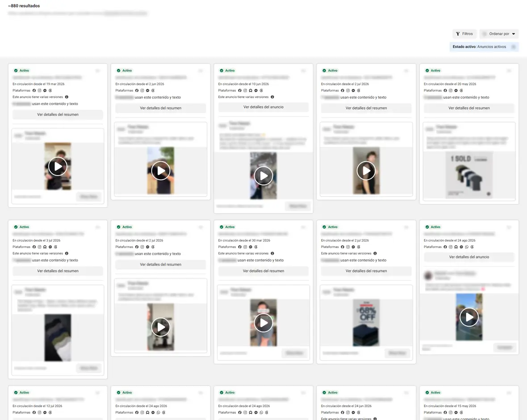Click the info icon in the 30 mar 2026 card
This screenshot has height=420, width=527.
pos(272,253)
